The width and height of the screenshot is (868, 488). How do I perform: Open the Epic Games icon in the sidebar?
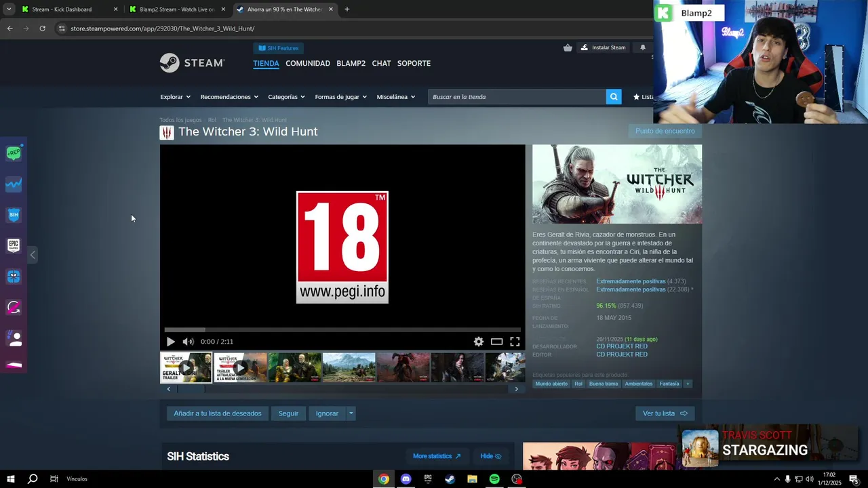click(14, 245)
